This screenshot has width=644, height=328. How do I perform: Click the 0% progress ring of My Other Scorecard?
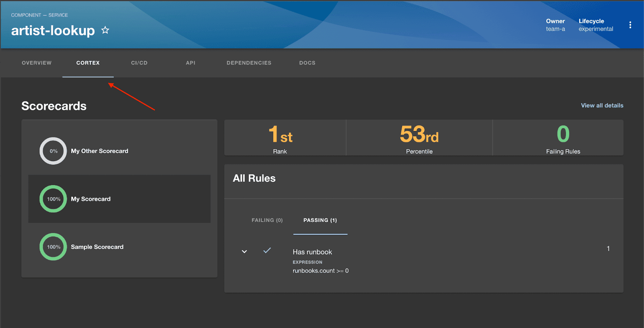pos(53,151)
